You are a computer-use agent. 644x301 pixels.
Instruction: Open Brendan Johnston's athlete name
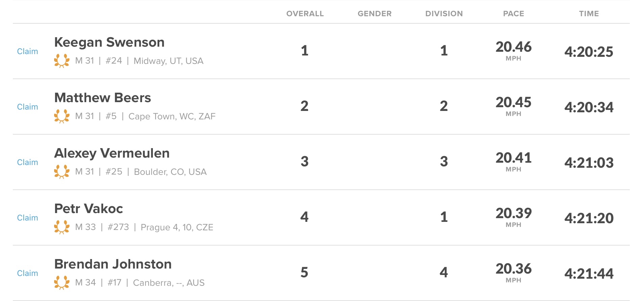(113, 264)
